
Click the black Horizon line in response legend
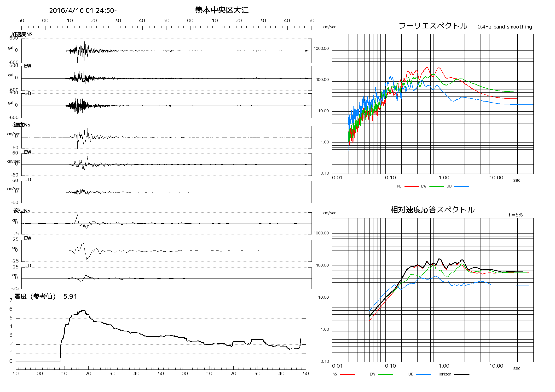click(x=462, y=375)
